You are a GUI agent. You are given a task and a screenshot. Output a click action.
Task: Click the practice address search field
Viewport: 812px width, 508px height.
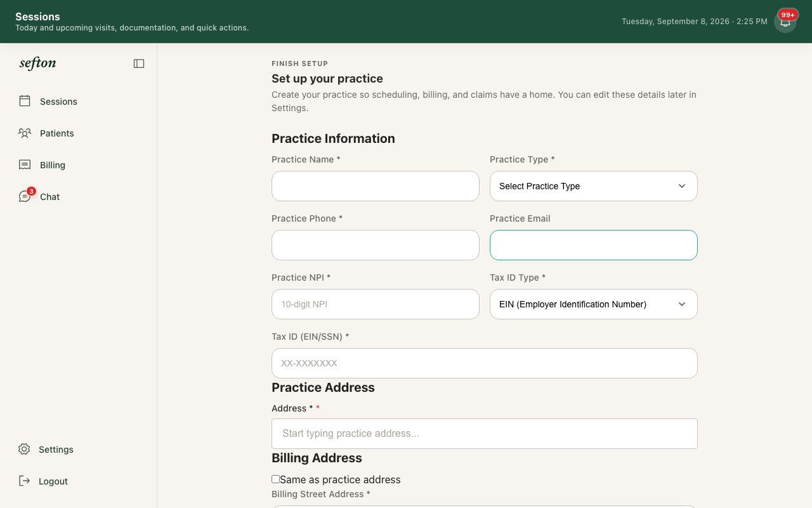coord(484,434)
